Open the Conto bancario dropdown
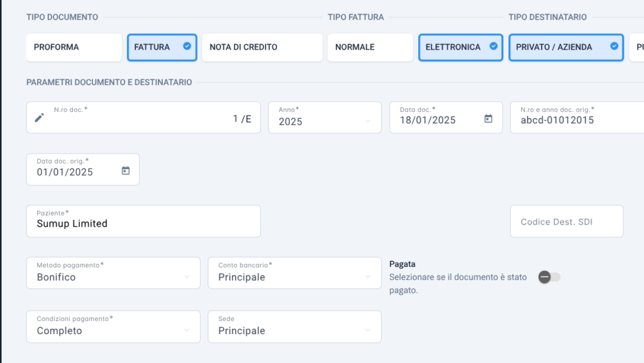This screenshot has height=363, width=644. [x=294, y=273]
